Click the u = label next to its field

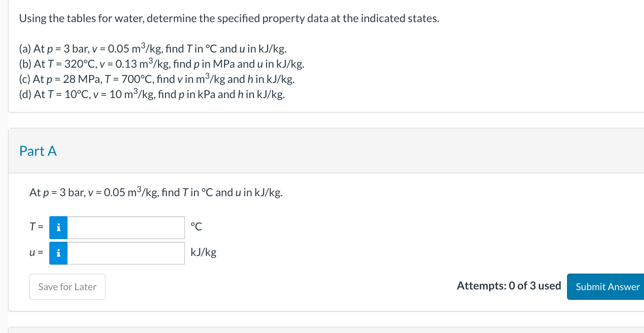coord(36,252)
